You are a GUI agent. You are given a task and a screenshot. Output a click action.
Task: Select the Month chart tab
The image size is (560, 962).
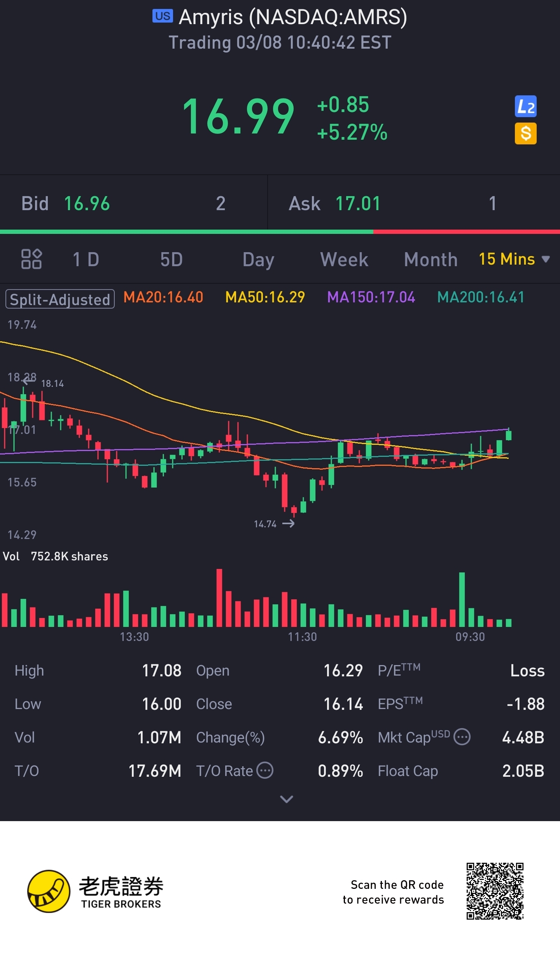click(x=430, y=260)
